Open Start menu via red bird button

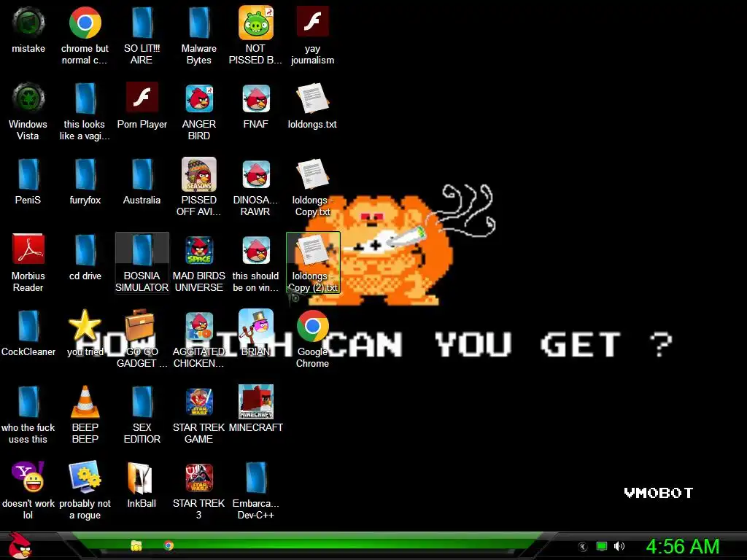[x=19, y=546]
